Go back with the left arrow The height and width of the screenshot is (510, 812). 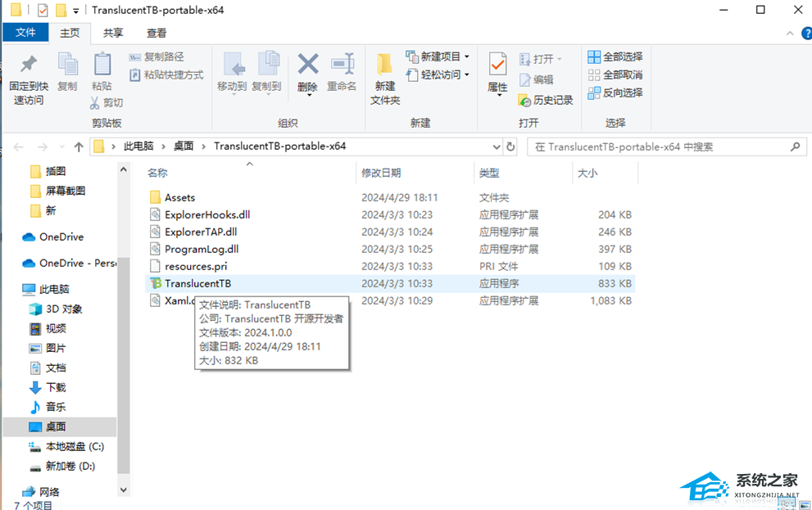[19, 147]
